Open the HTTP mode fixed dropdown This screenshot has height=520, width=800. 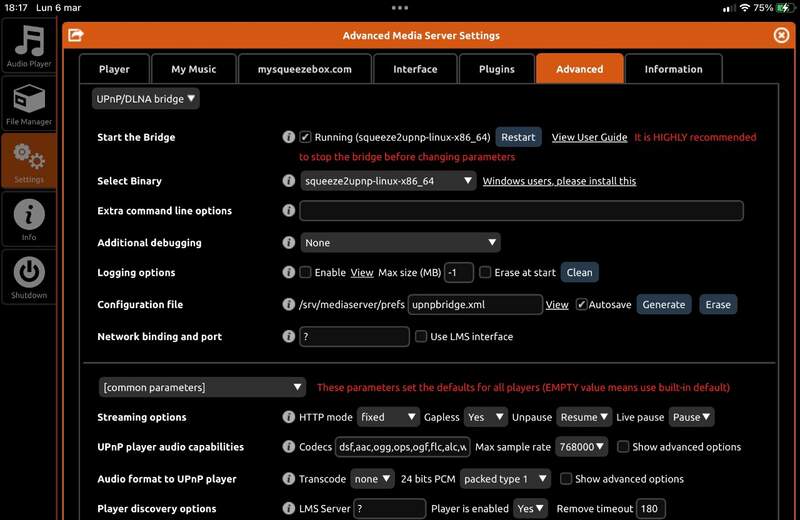[x=388, y=417]
